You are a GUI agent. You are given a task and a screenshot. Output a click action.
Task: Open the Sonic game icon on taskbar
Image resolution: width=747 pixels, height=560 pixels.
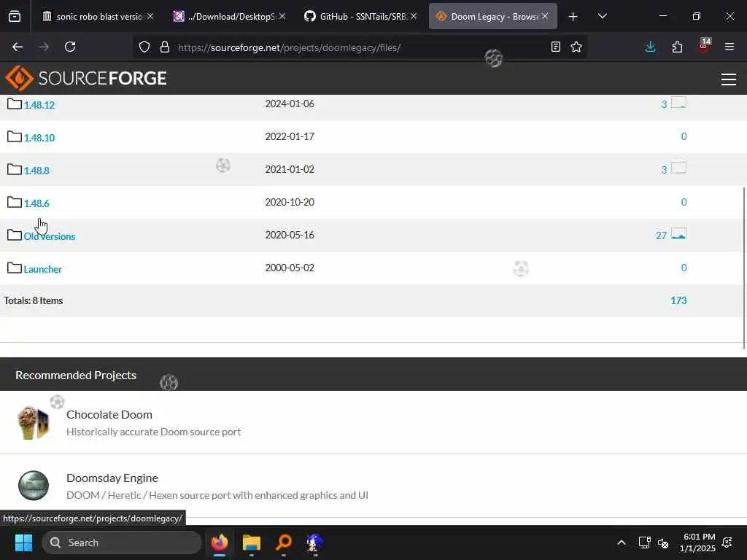point(314,542)
